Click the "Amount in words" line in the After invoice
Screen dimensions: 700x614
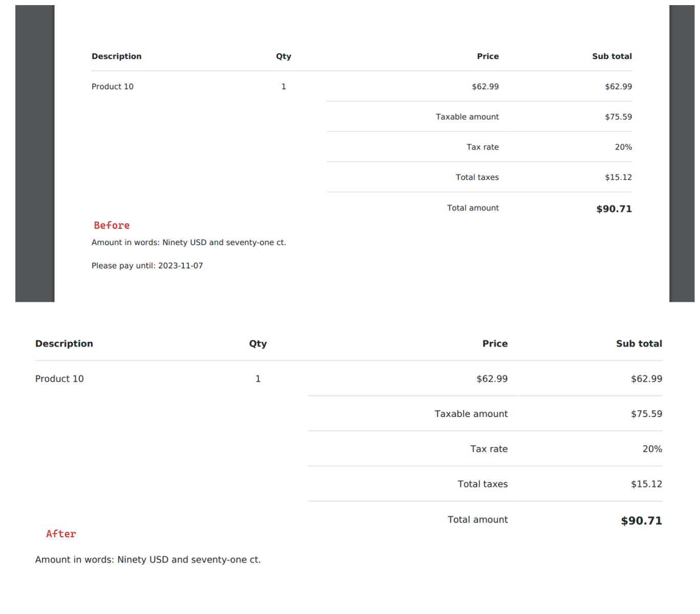click(147, 560)
